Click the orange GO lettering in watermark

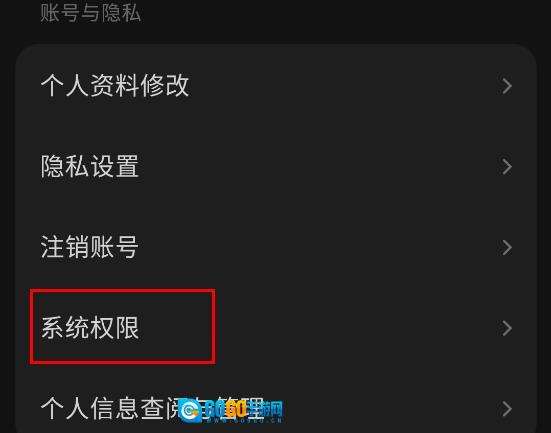pos(236,409)
